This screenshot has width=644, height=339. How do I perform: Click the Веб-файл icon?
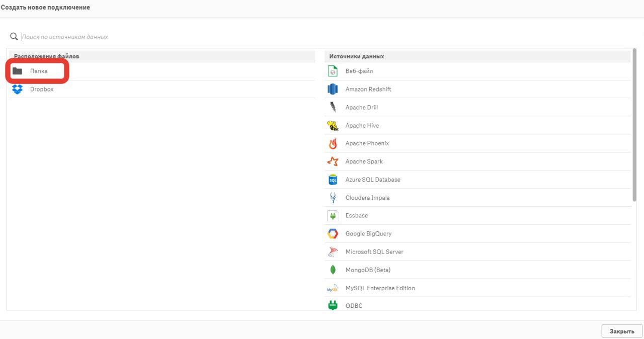pyautogui.click(x=333, y=71)
